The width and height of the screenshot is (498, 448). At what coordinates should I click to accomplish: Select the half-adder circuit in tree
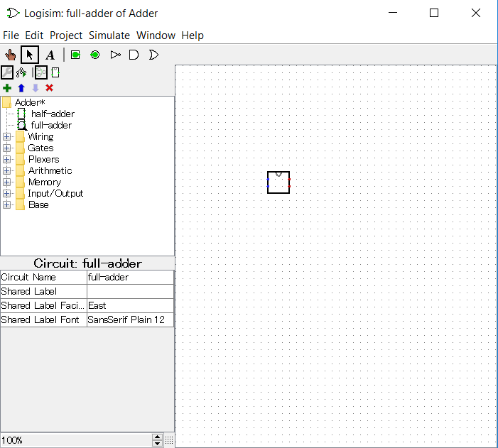tap(53, 114)
